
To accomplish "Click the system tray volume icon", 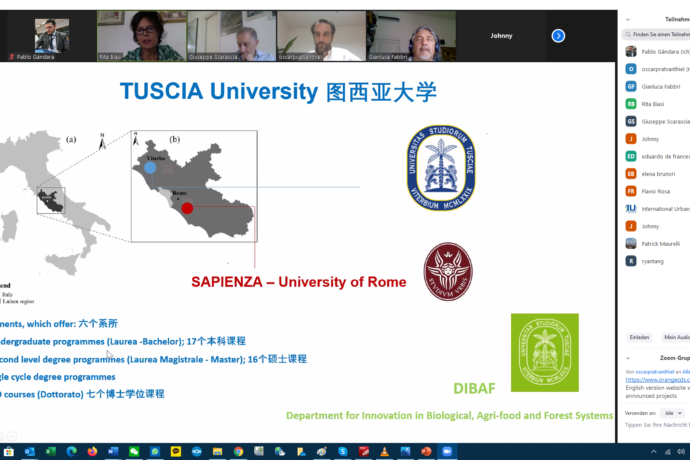I will (x=681, y=452).
